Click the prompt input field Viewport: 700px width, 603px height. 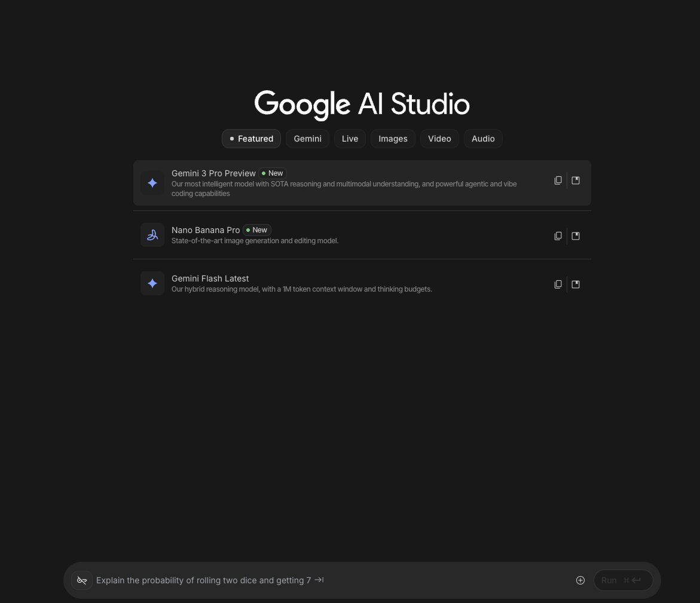[332, 580]
